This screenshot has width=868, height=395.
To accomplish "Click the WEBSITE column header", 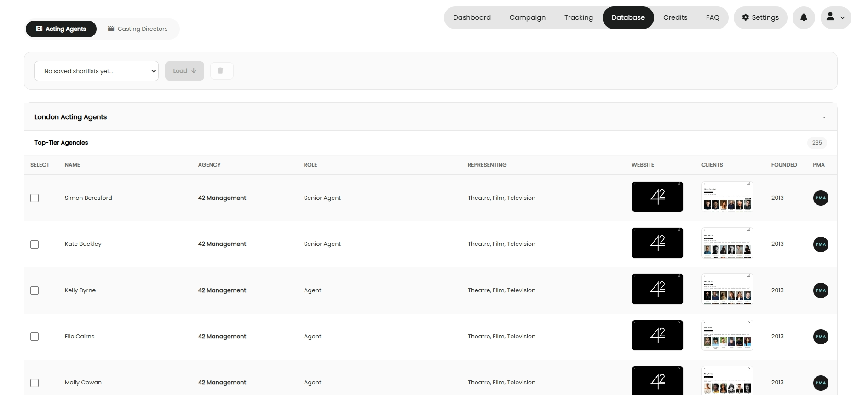I will (643, 165).
